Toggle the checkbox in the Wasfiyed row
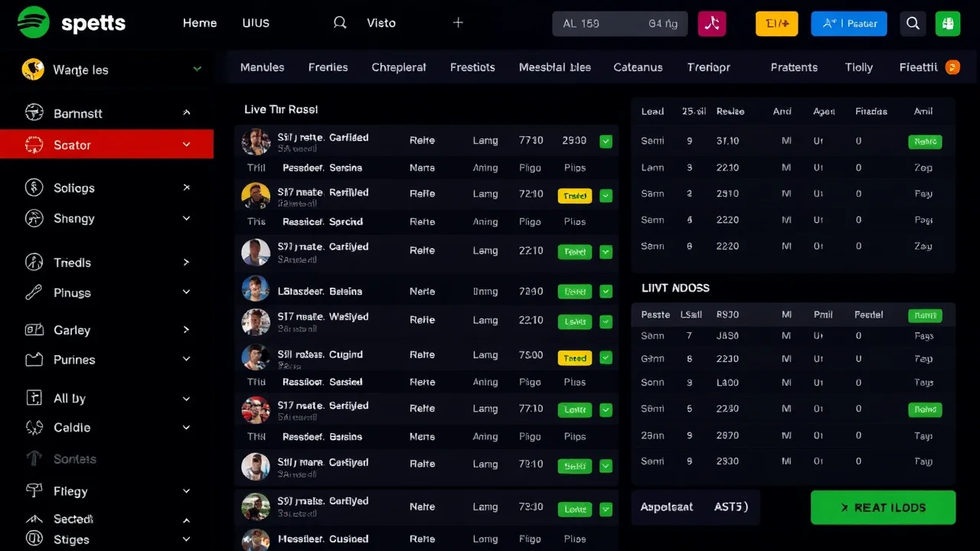 click(x=606, y=321)
